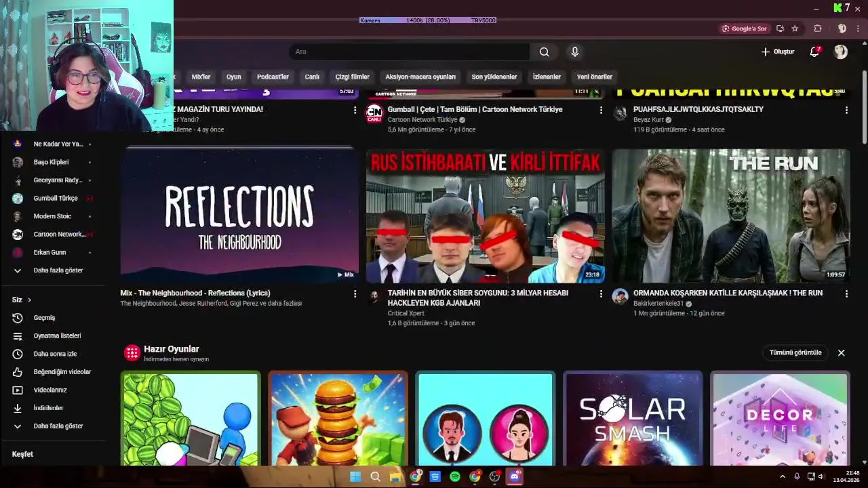Screen dimensions: 868x488
Task: Play THE RUN forest video thumbnail
Action: point(731,216)
